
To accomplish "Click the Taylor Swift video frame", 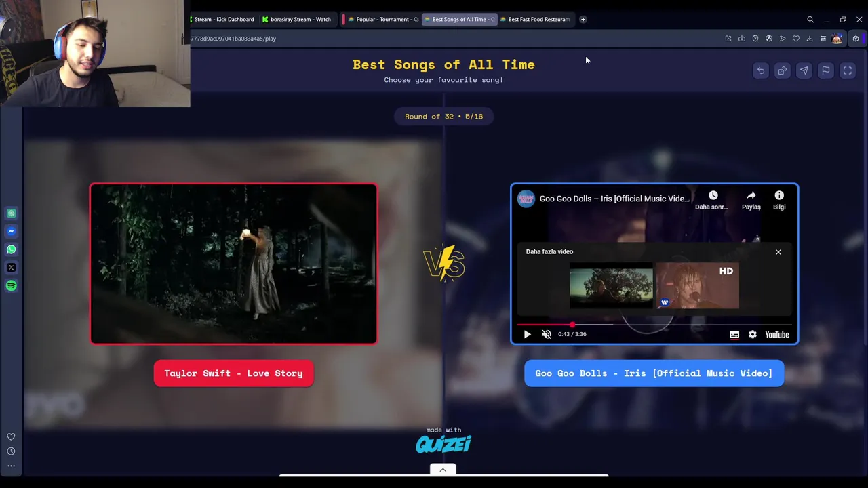I will pos(233,264).
